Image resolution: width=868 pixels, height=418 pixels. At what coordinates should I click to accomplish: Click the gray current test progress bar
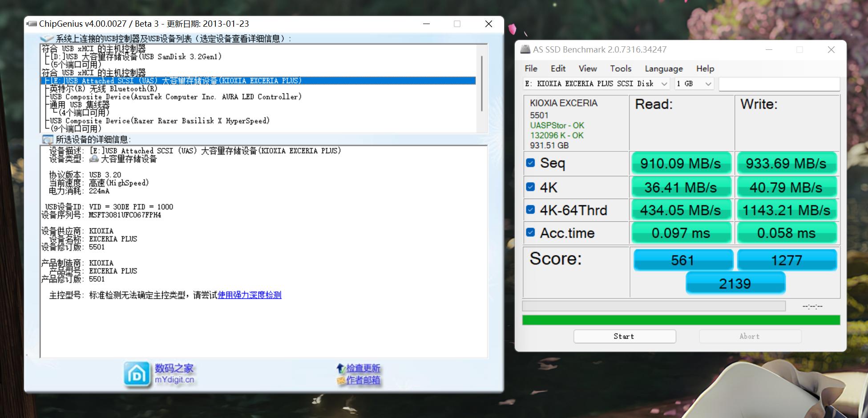654,306
